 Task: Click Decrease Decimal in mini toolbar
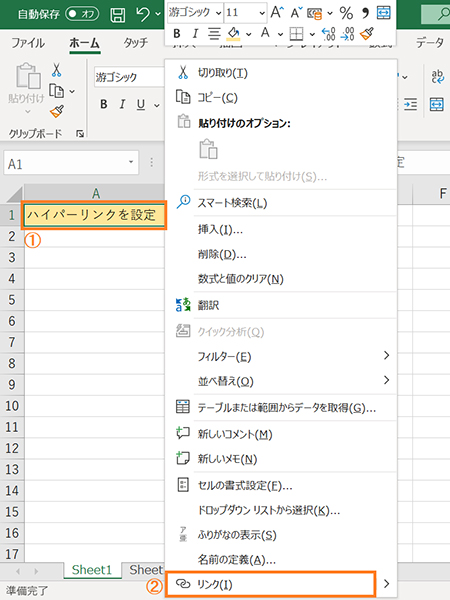coord(347,34)
